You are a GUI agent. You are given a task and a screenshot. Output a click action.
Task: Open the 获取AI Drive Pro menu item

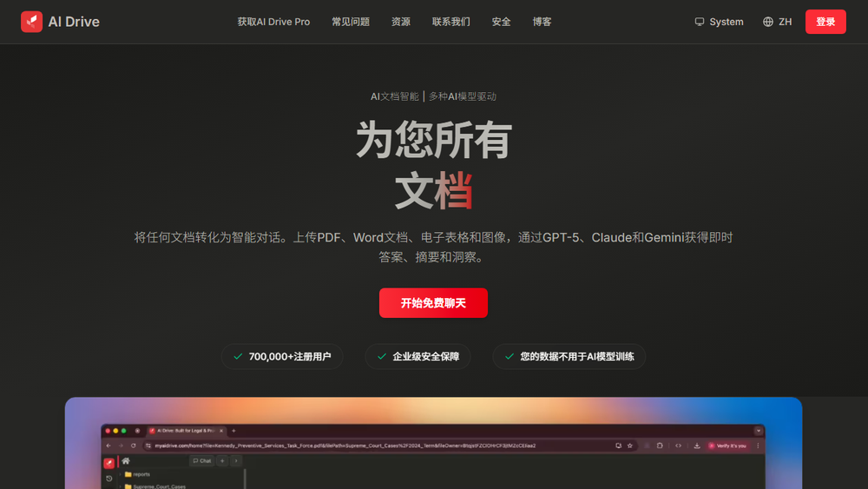click(273, 22)
